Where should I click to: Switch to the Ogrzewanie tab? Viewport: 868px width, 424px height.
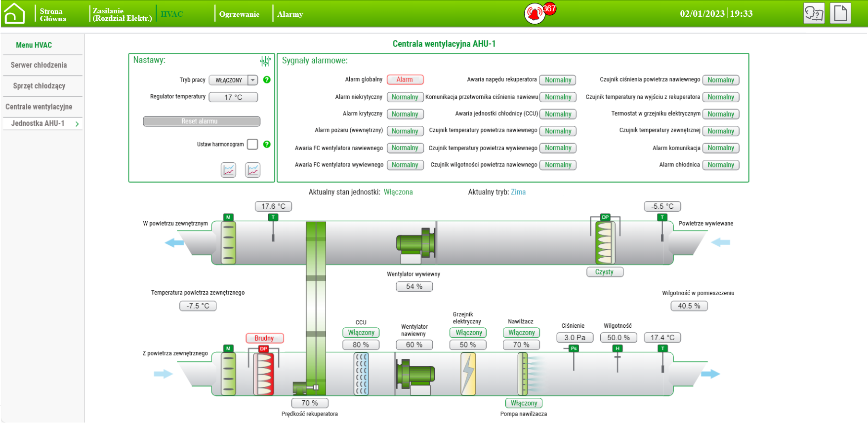239,14
